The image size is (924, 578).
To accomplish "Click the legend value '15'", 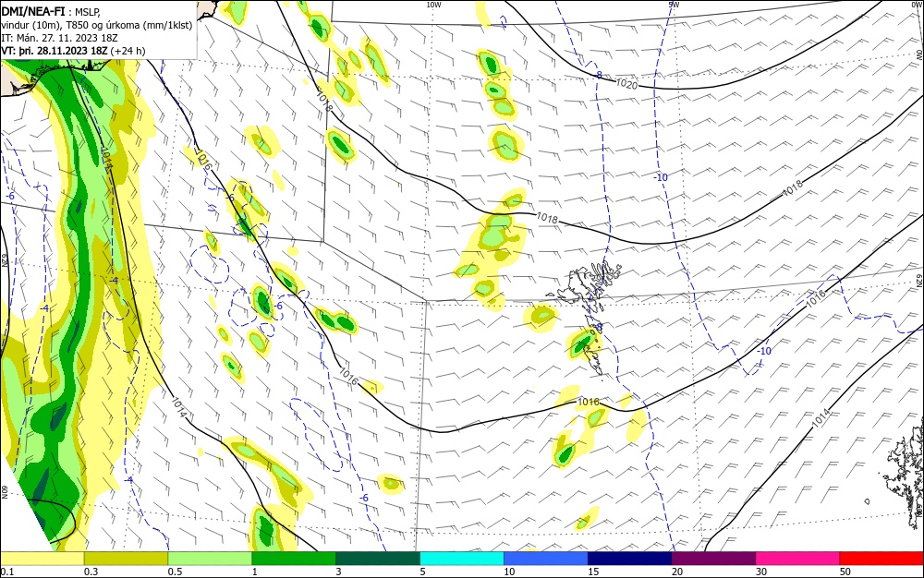I will (x=593, y=572).
